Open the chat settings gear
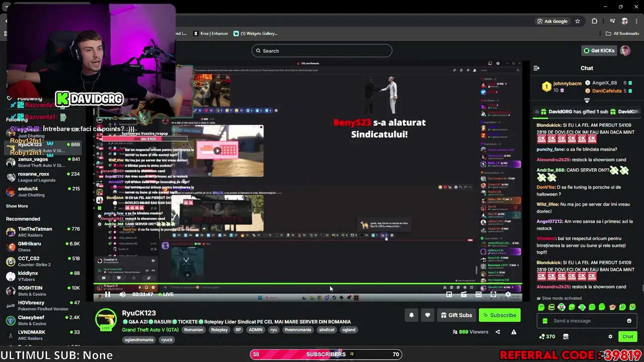Screen dimensions: 644x362 [610, 336]
